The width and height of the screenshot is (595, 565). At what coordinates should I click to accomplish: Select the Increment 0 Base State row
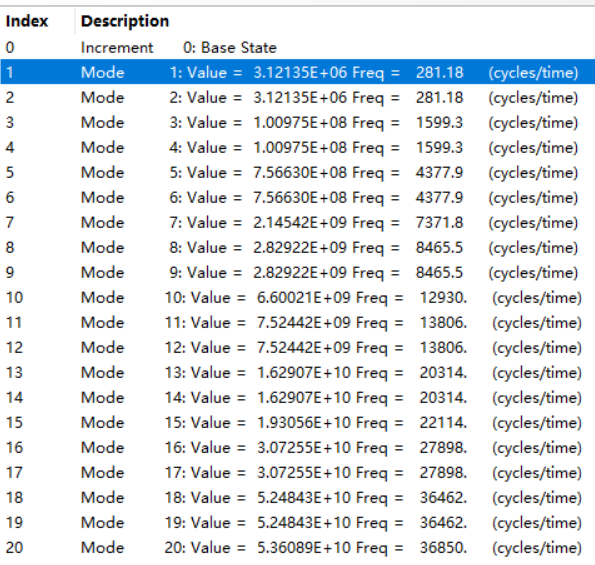(298, 47)
